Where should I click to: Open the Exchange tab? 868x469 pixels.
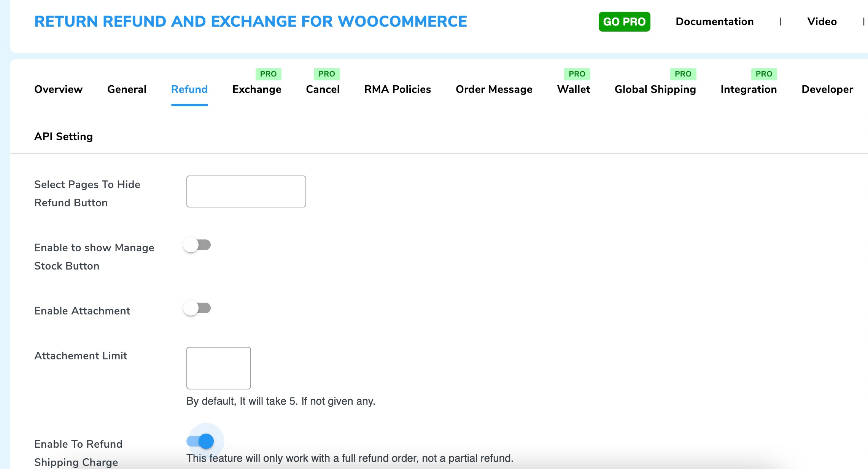pyautogui.click(x=257, y=89)
